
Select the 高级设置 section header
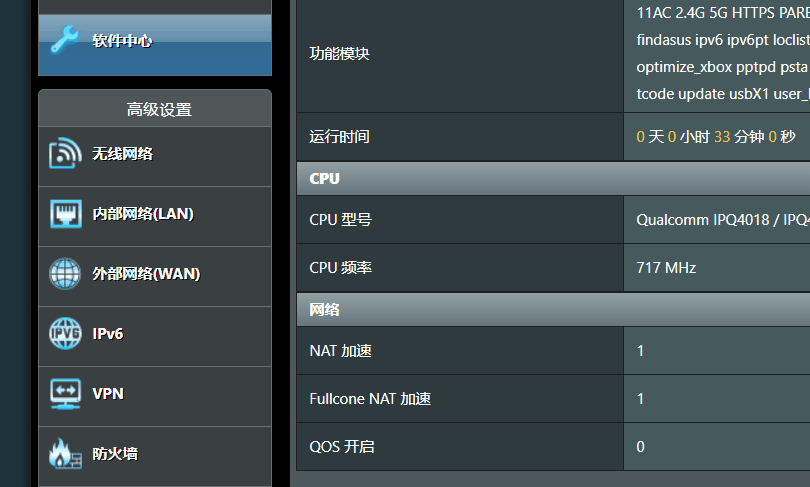tap(159, 110)
